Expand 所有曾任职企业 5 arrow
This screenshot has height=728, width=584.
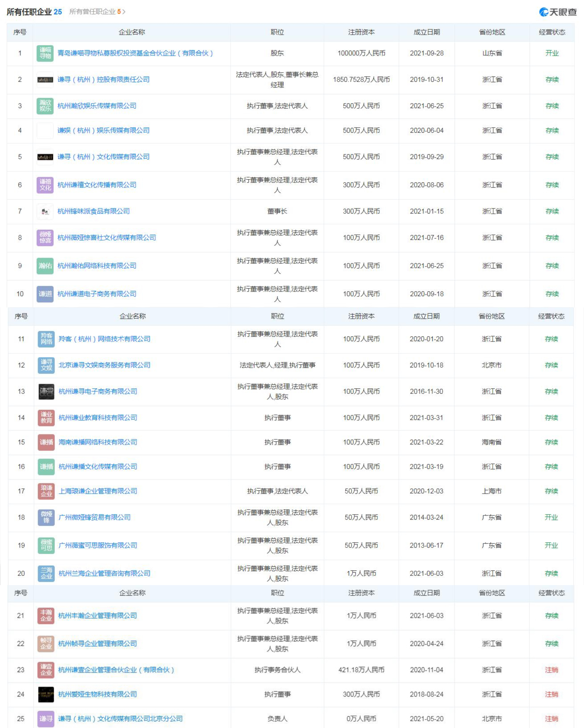[124, 12]
